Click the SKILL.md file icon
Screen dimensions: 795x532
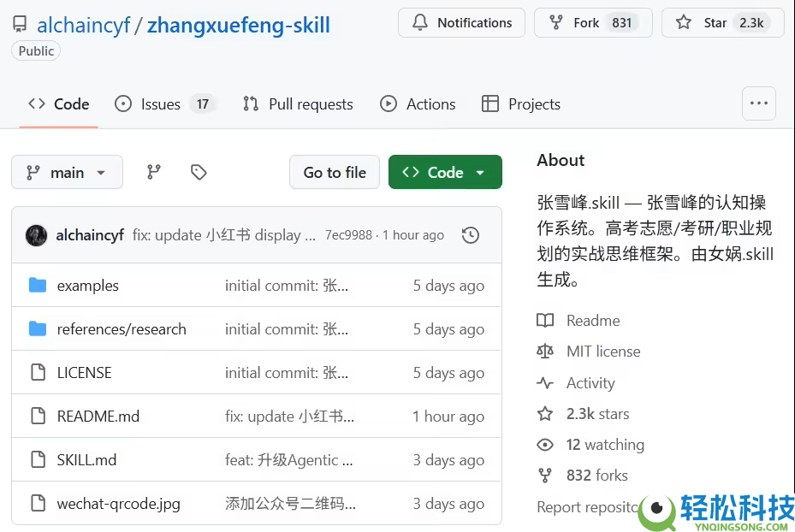38,459
